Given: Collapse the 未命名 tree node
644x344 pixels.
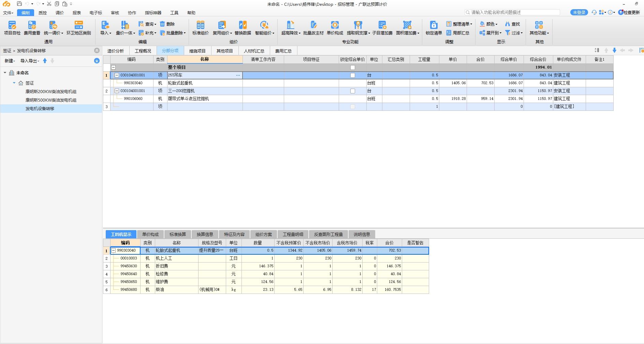Looking at the screenshot, I should 5,73.
